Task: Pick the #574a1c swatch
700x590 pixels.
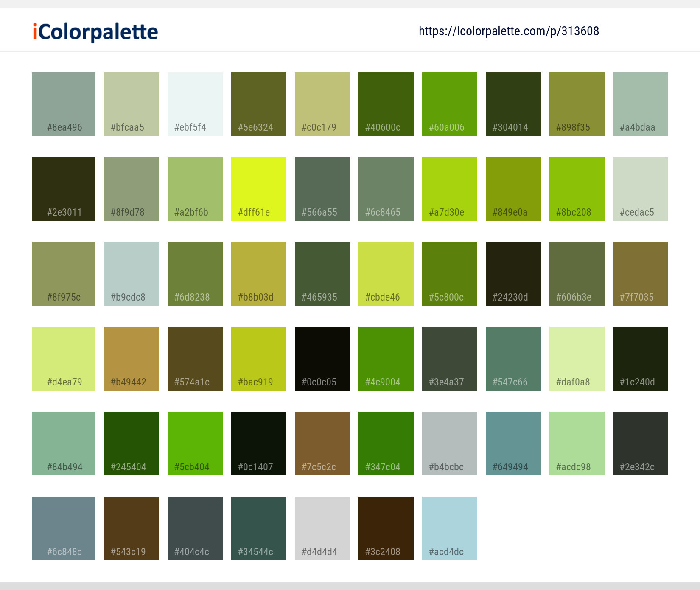Action: click(195, 359)
